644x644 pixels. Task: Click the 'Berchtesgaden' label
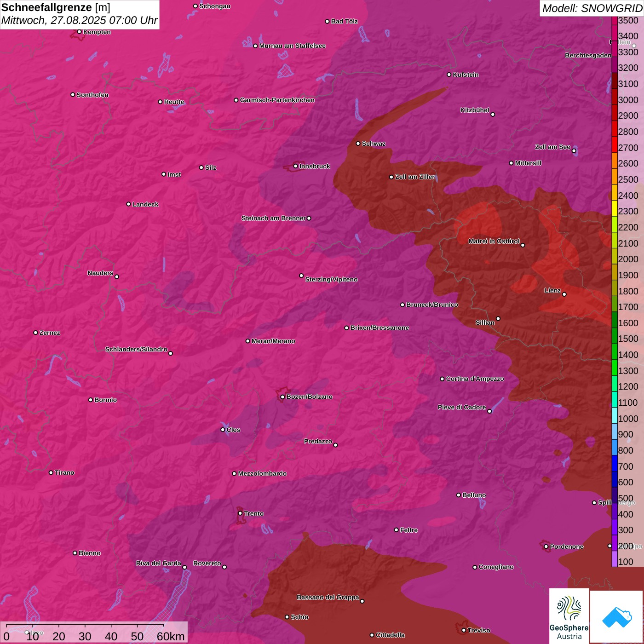(x=588, y=55)
